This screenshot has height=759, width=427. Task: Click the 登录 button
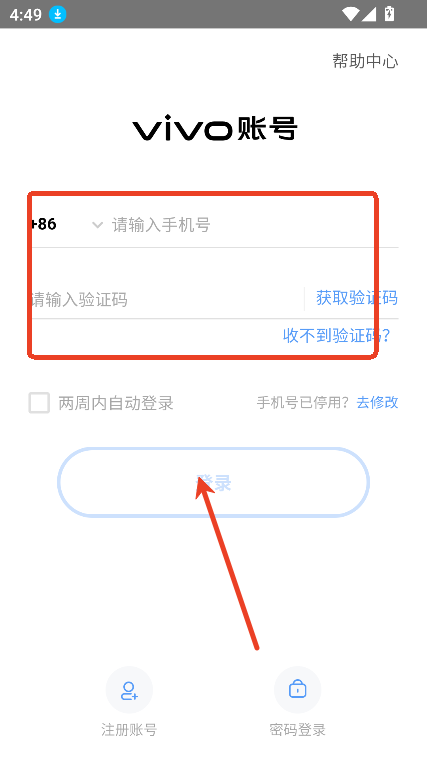[214, 482]
